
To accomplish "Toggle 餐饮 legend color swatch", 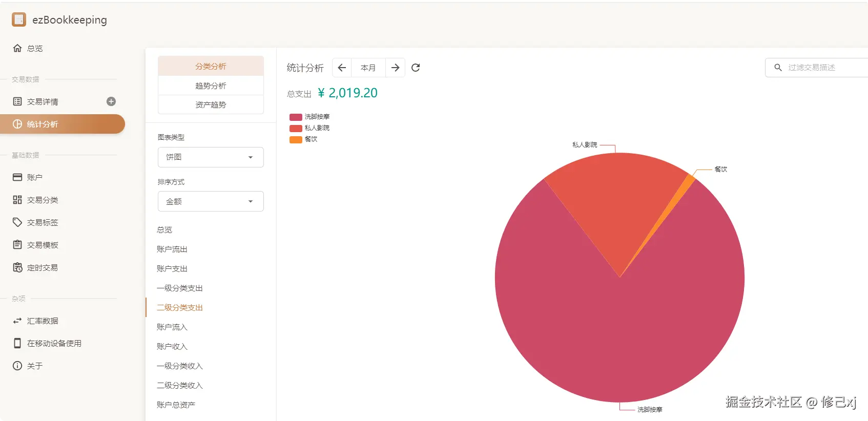I will click(x=296, y=139).
